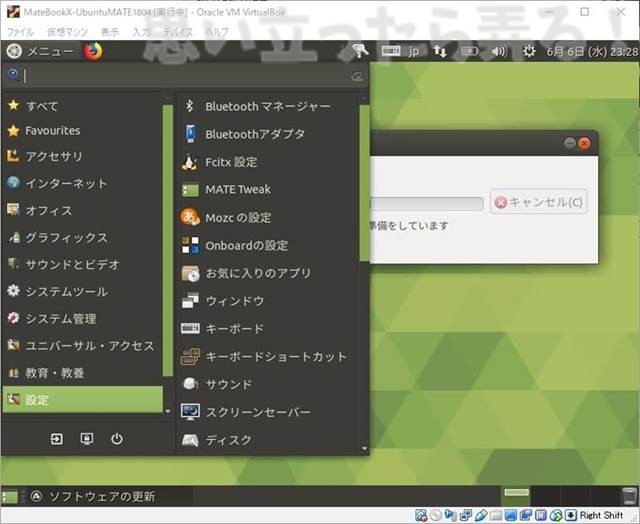640x524 pixels.
Task: Click the メニュー button on top panel
Action: [x=40, y=51]
